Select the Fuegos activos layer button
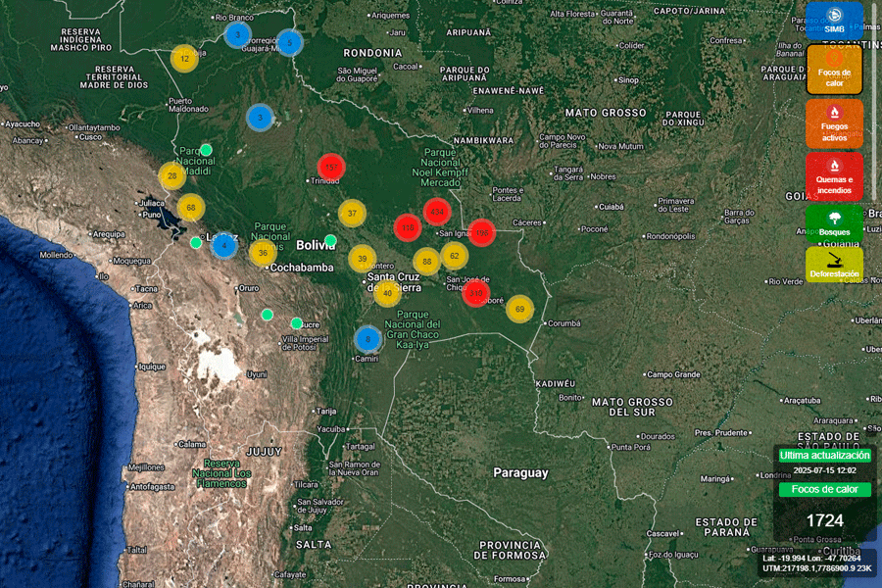Image resolution: width=882 pixels, height=588 pixels. point(834,123)
